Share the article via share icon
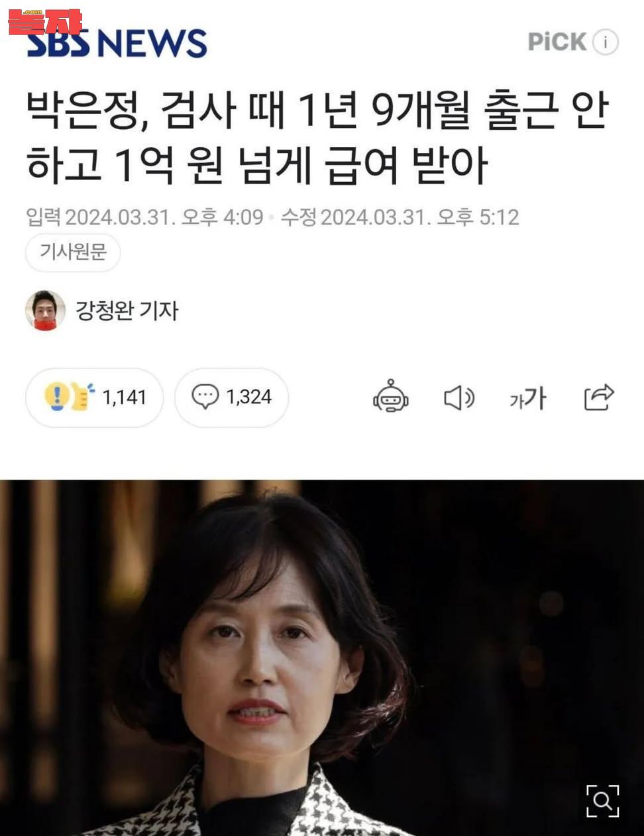 click(599, 397)
